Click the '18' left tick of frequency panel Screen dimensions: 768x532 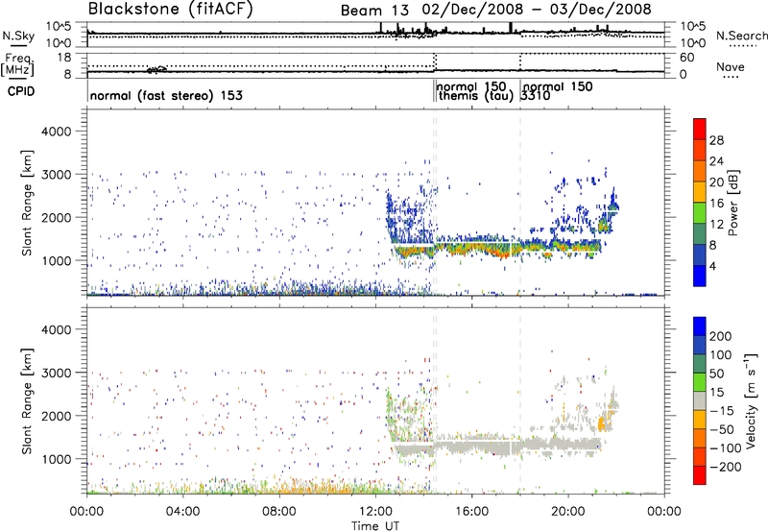[63, 58]
